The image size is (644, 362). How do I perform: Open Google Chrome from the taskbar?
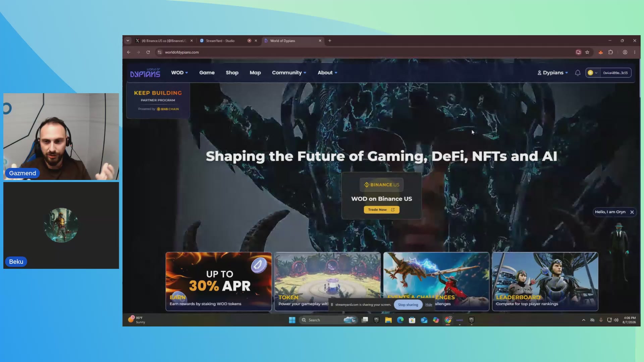[448, 320]
